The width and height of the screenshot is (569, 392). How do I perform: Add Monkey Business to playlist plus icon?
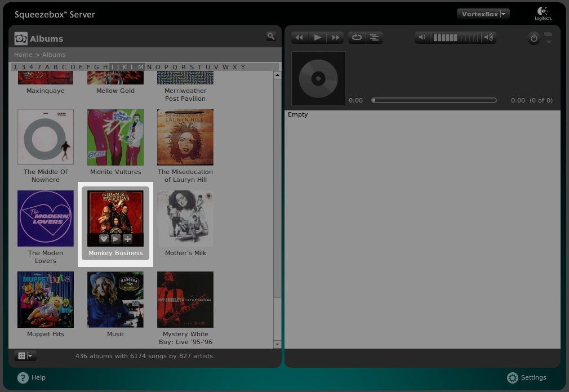[127, 239]
